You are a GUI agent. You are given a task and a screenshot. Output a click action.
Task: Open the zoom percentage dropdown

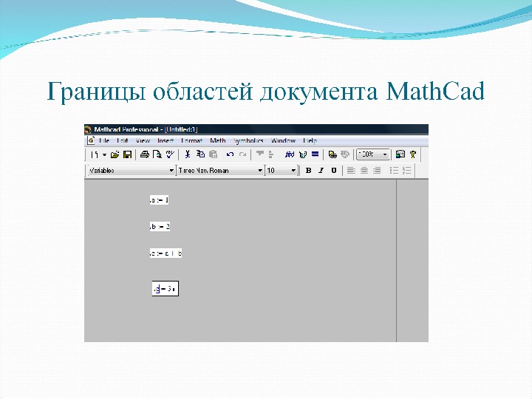[x=385, y=154]
